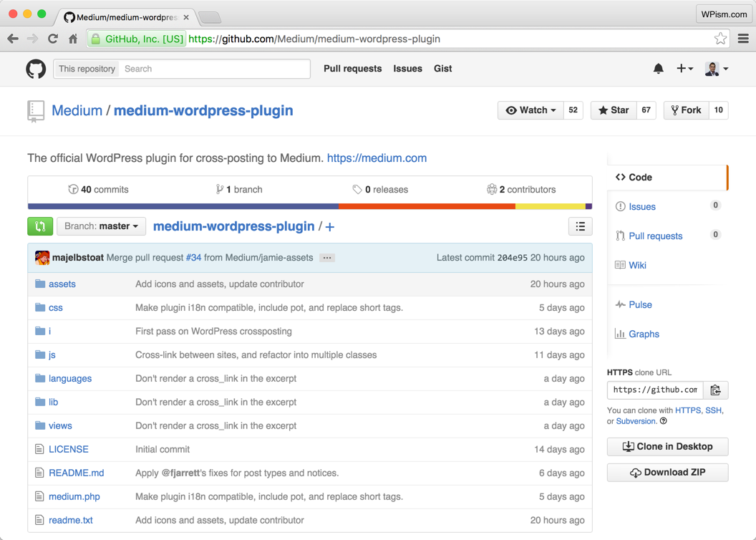Viewport: 756px width, 540px height.
Task: Open the Medium organization link
Action: tap(77, 110)
